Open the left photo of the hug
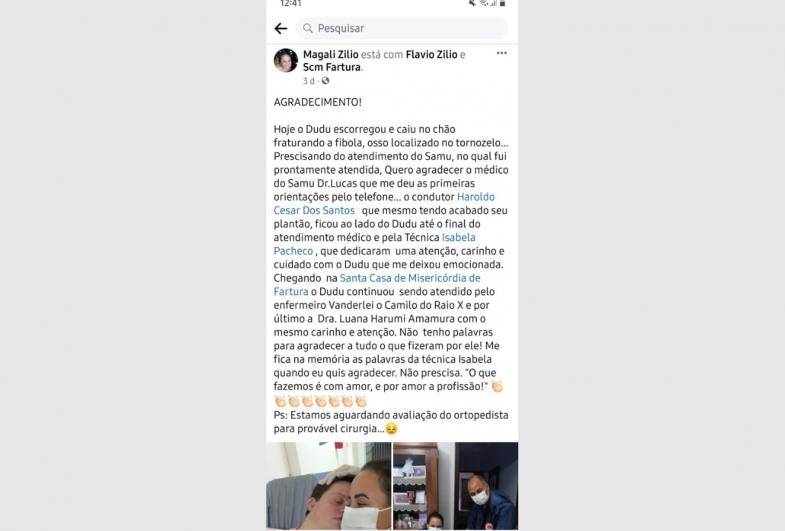Image resolution: width=785 pixels, height=531 pixels. click(x=328, y=486)
